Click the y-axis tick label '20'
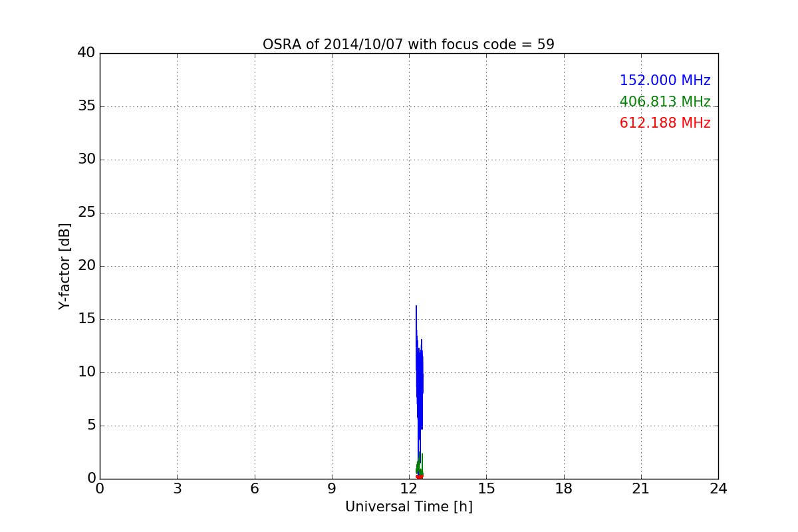 (86, 266)
